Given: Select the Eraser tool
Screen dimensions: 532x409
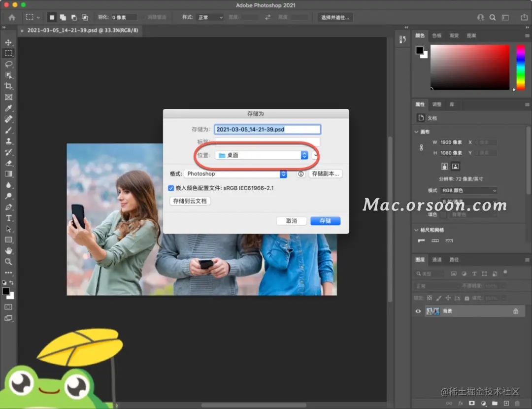Looking at the screenshot, I should pyautogui.click(x=8, y=163).
